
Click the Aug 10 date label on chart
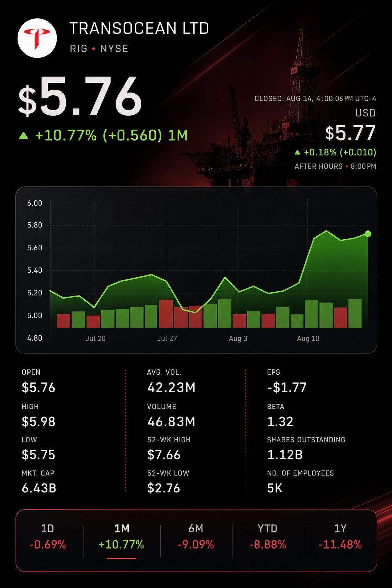308,338
